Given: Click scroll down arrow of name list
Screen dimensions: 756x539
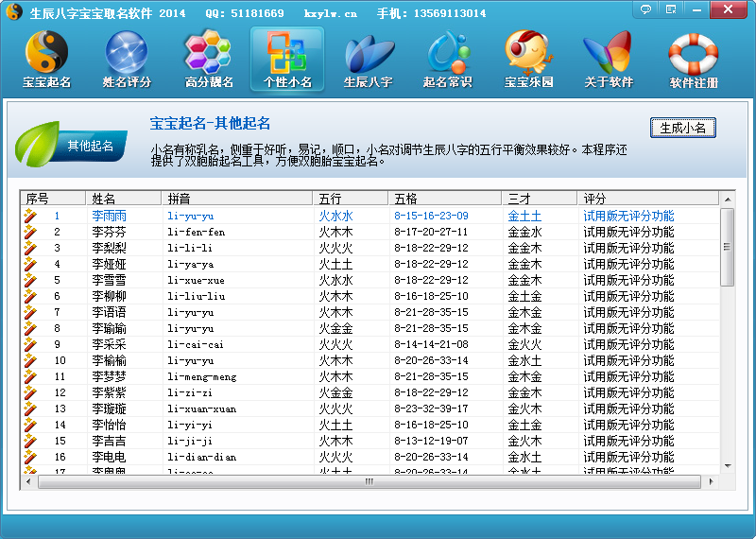Looking at the screenshot, I should coord(727,466).
